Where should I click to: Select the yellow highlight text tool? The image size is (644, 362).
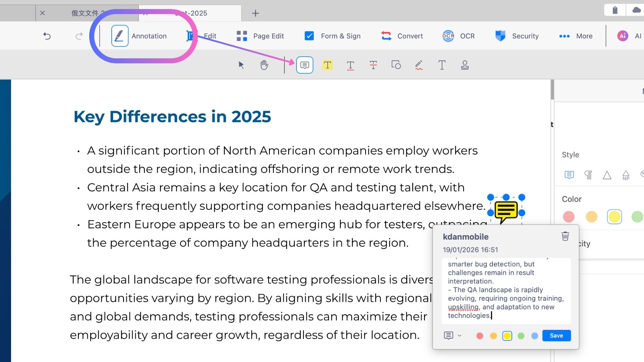point(327,65)
